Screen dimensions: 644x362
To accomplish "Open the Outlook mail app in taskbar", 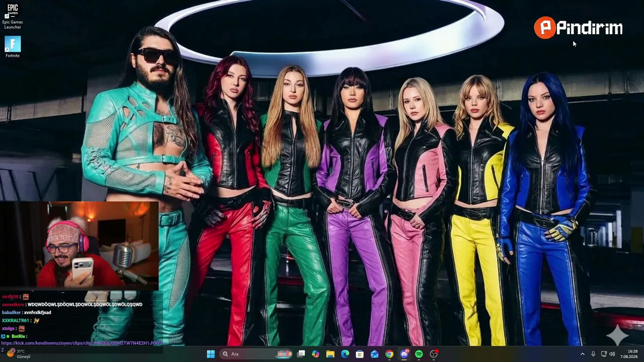I will click(374, 354).
